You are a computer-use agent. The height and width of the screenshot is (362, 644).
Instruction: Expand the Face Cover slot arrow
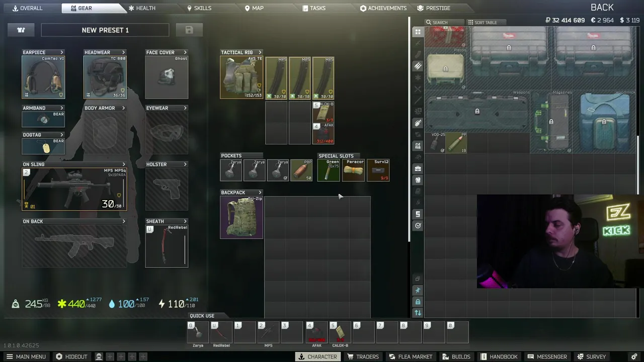coord(185,52)
